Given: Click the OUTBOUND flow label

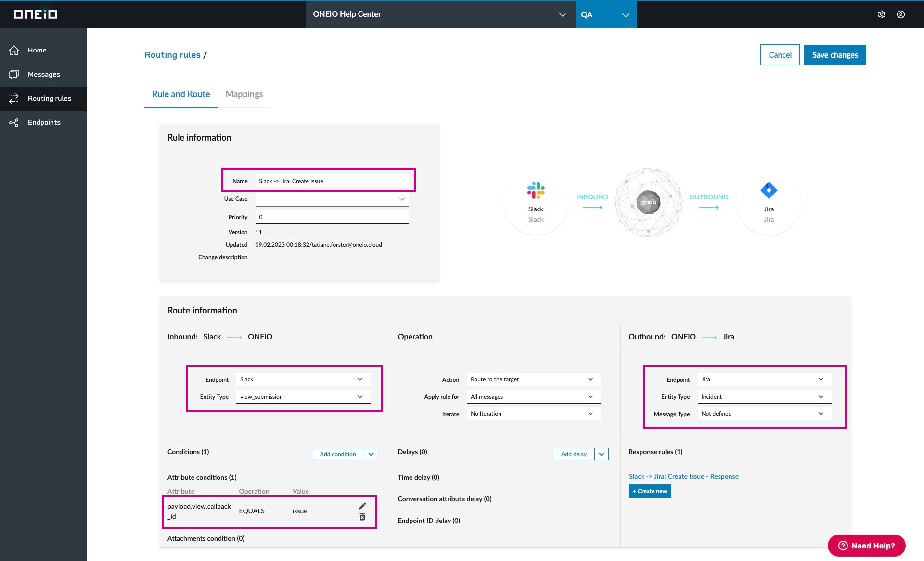Looking at the screenshot, I should tap(709, 197).
